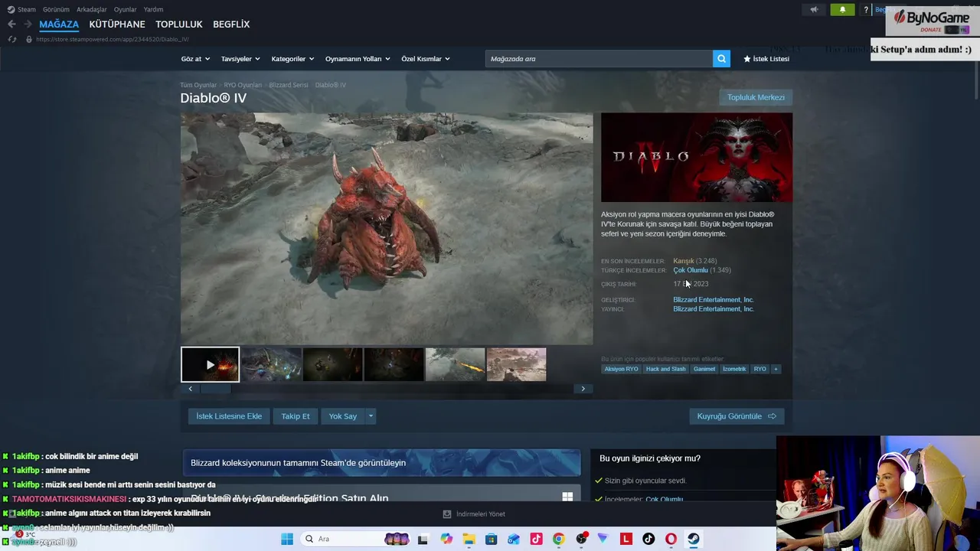This screenshot has width=980, height=551.
Task: Click the plus button to add tags
Action: [x=776, y=369]
